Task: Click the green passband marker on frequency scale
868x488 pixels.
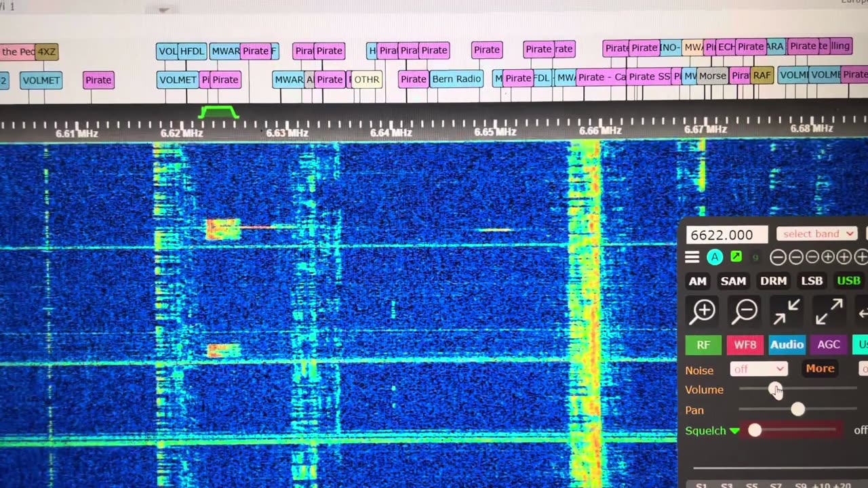Action: [218, 112]
